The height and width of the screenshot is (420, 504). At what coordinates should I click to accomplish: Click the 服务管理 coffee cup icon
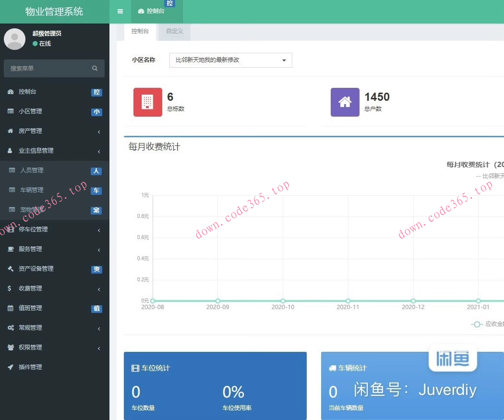(11, 249)
